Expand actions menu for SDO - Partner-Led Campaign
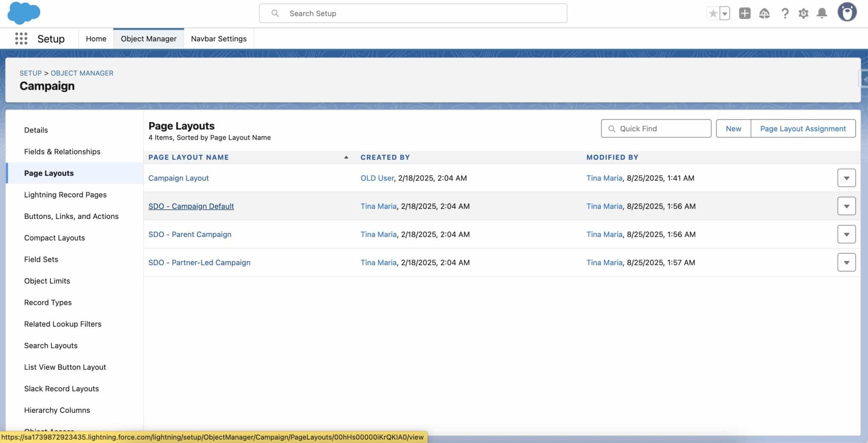The width and height of the screenshot is (868, 443). [846, 263]
